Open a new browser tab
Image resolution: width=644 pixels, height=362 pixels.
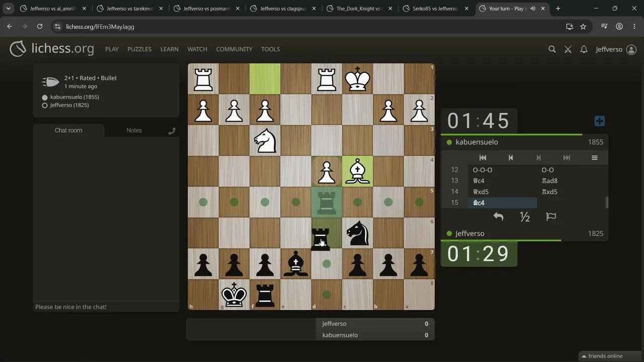coord(558,9)
